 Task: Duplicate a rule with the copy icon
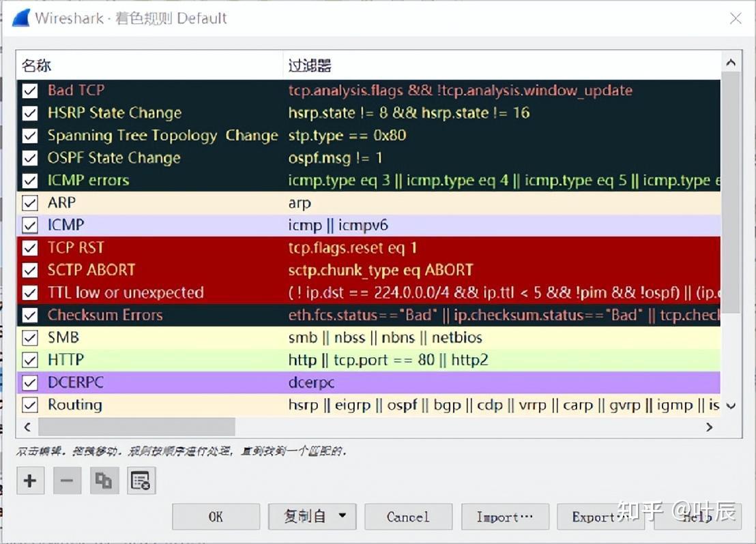[x=103, y=481]
